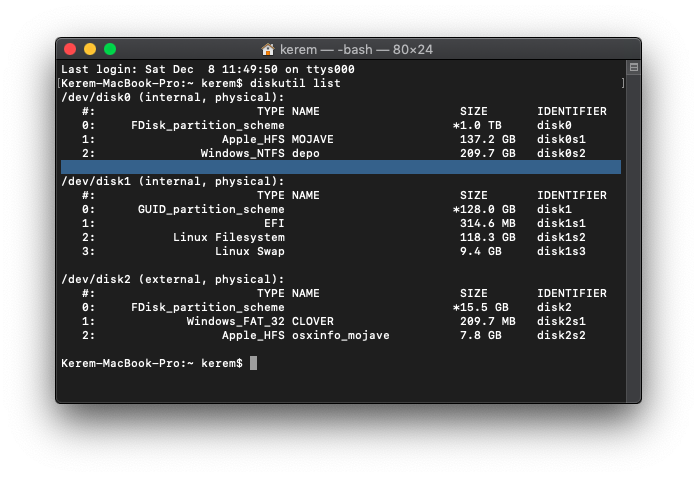Click the home folder icon in title bar

tap(268, 49)
